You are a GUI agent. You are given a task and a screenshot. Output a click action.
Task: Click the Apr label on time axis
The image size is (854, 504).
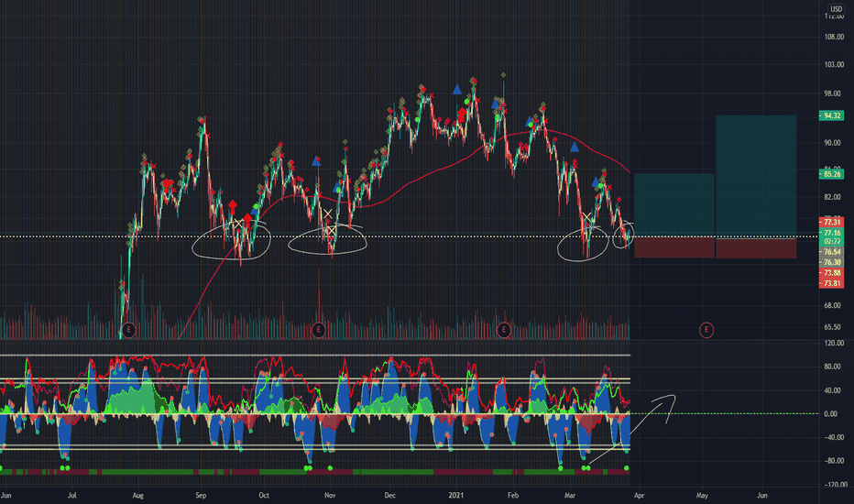point(639,495)
